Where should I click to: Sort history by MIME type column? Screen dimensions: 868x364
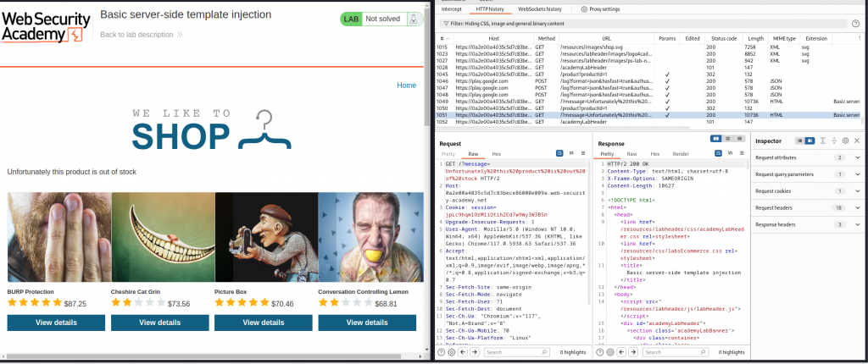pyautogui.click(x=783, y=38)
